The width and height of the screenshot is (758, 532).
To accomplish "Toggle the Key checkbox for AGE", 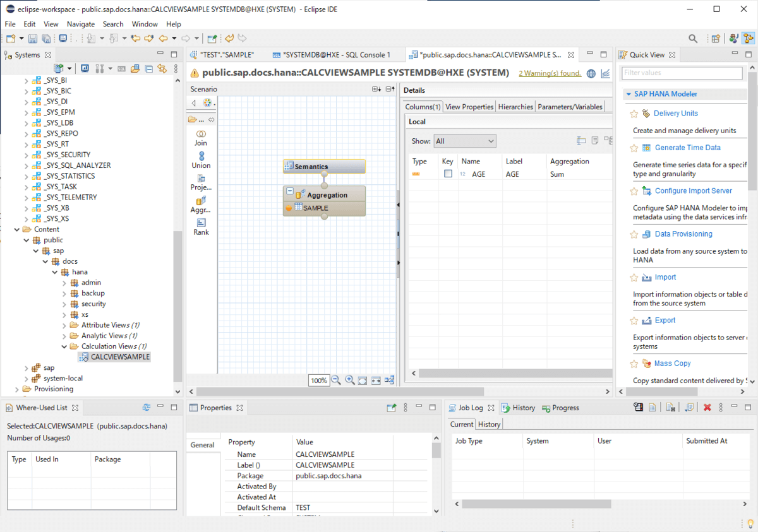I will [448, 174].
